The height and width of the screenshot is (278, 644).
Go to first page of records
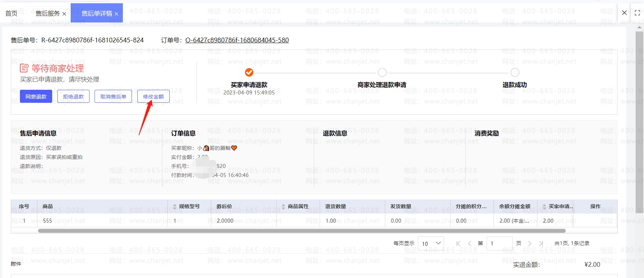458,243
